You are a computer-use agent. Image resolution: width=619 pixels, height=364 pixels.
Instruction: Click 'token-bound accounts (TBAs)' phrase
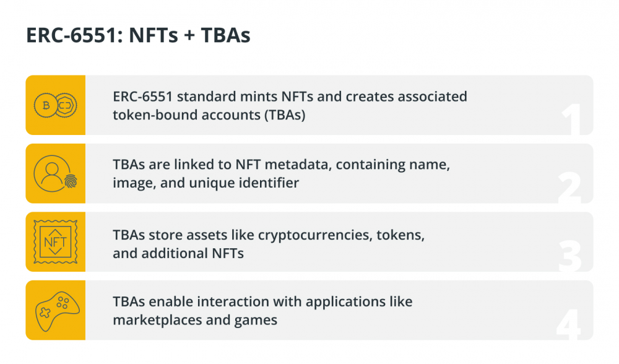(209, 115)
